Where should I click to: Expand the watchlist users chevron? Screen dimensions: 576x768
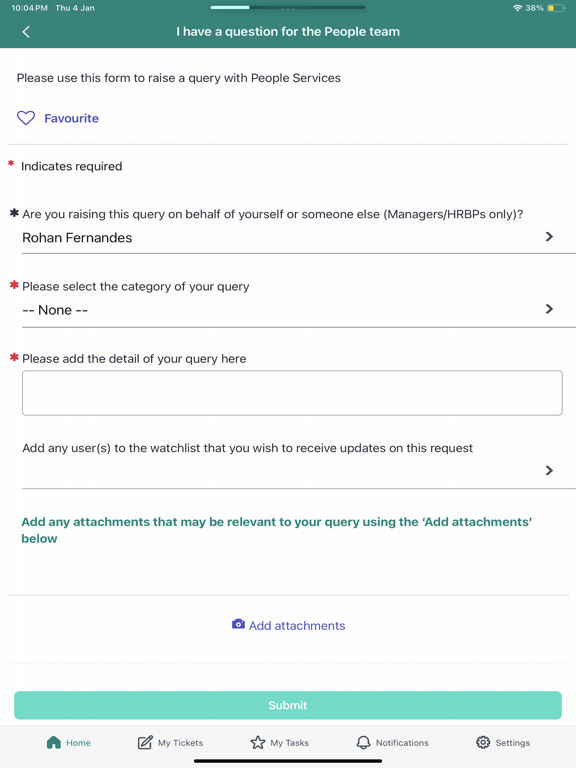tap(549, 470)
